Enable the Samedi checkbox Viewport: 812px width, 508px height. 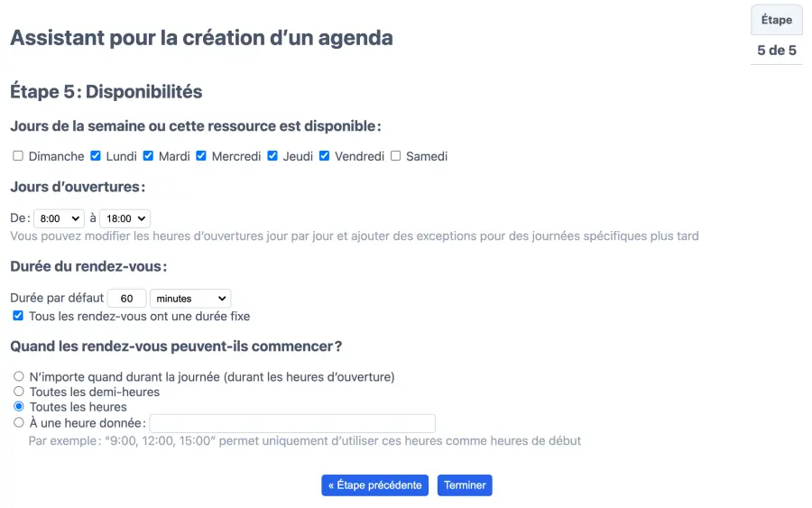(395, 156)
